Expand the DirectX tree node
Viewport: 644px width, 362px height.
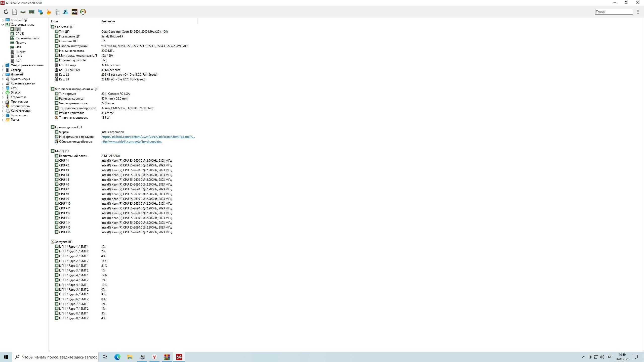coord(3,93)
